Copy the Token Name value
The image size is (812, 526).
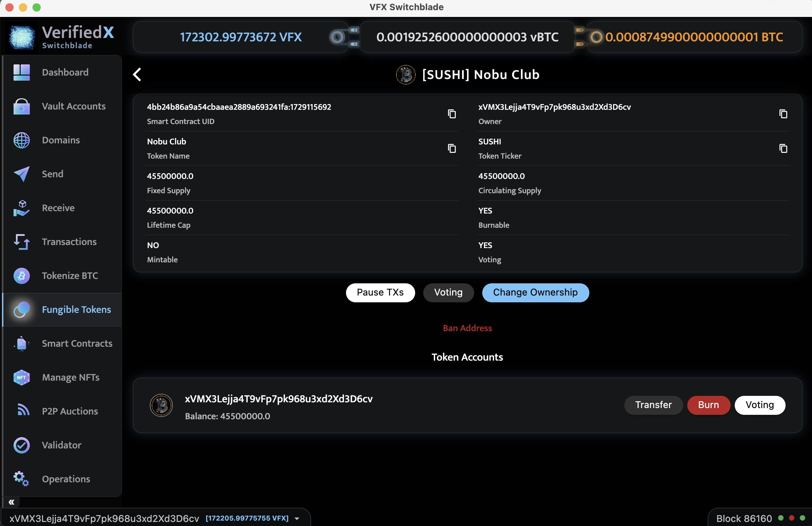click(x=452, y=148)
